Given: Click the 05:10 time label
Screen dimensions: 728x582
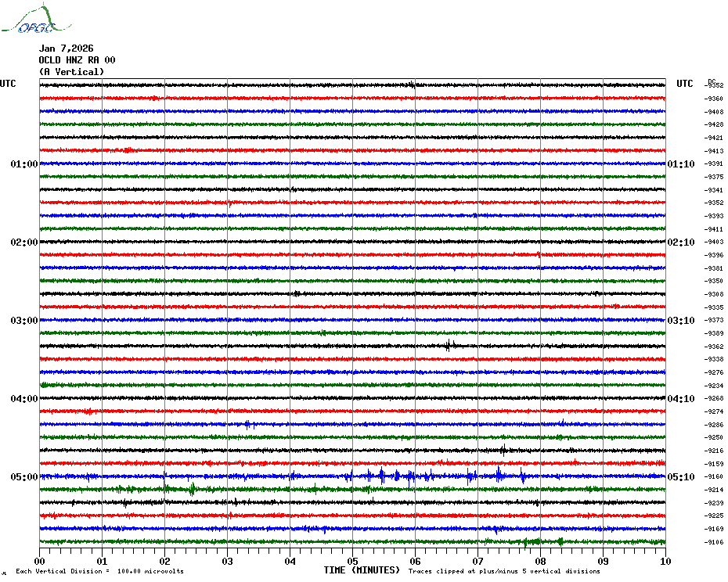Looking at the screenshot, I should pyautogui.click(x=681, y=477).
